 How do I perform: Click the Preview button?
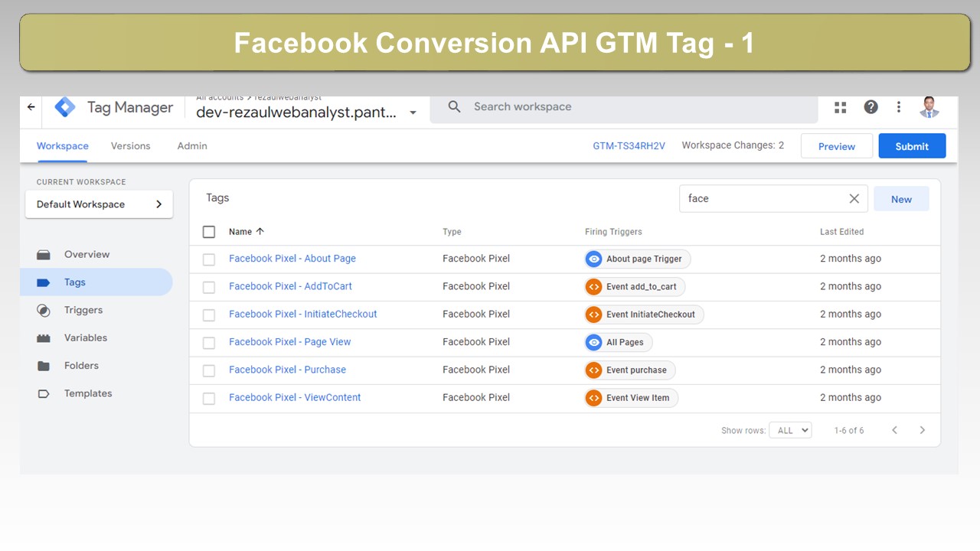coord(837,146)
